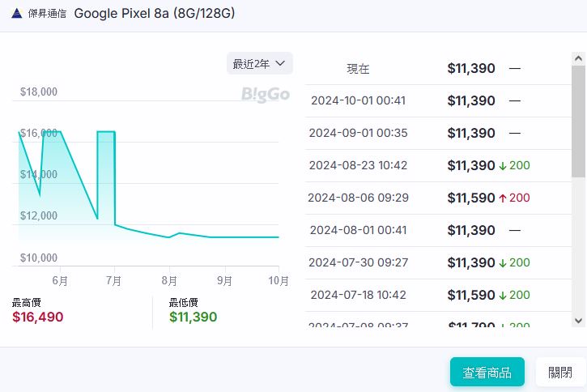Click the 最高價 $16,490 value
Viewport: 587px width, 392px height.
pyautogui.click(x=37, y=317)
